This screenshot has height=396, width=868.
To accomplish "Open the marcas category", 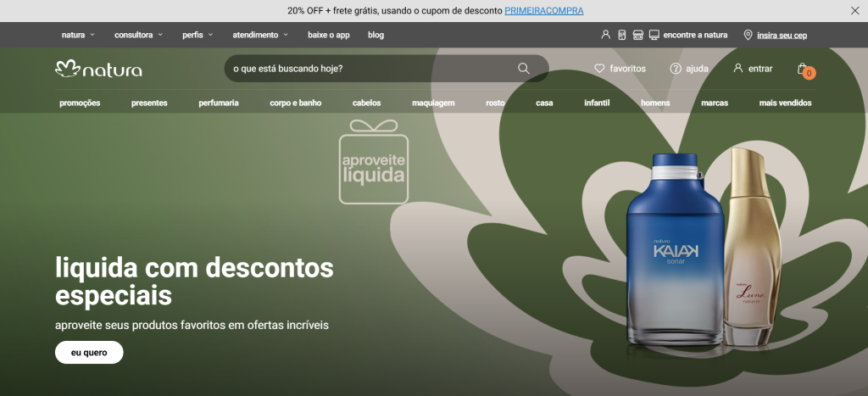I will (715, 103).
